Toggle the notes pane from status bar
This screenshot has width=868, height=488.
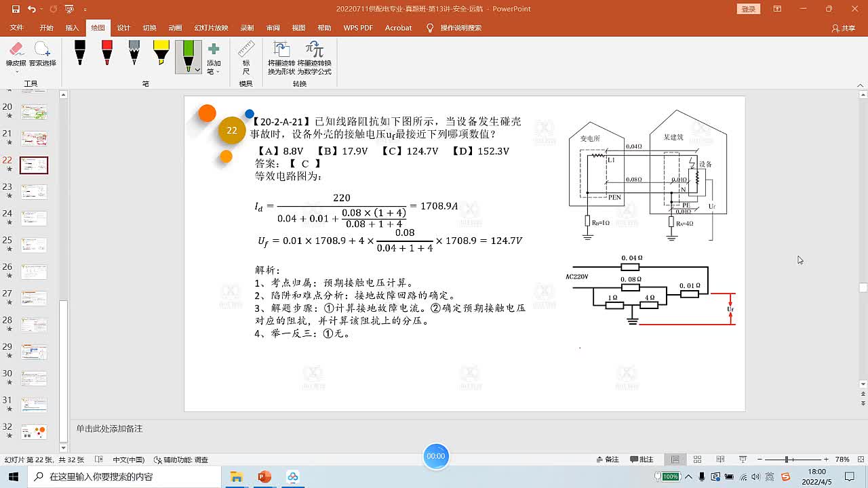tap(606, 460)
